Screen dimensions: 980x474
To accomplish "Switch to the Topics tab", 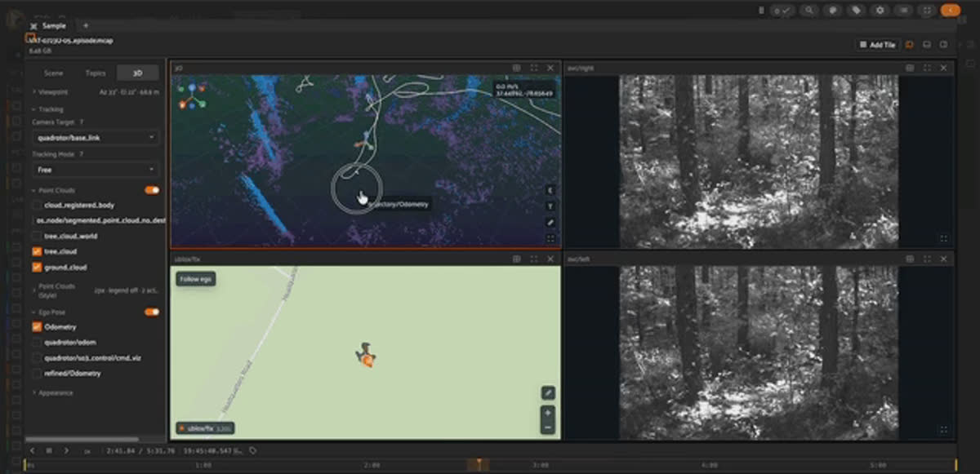I will 96,73.
